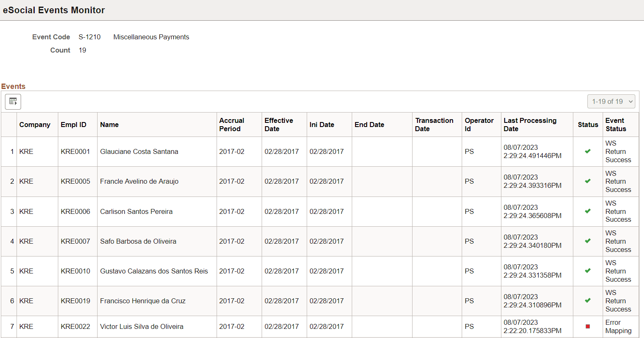Sort the grid by the Empl ID column header
Viewport: 644px width, 338px height.
[74, 125]
